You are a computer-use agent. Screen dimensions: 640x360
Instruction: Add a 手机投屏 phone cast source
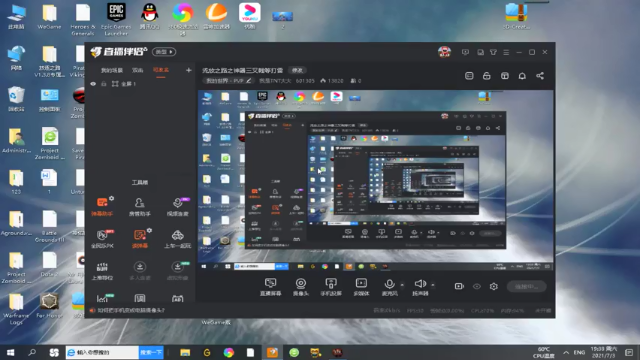(x=331, y=287)
